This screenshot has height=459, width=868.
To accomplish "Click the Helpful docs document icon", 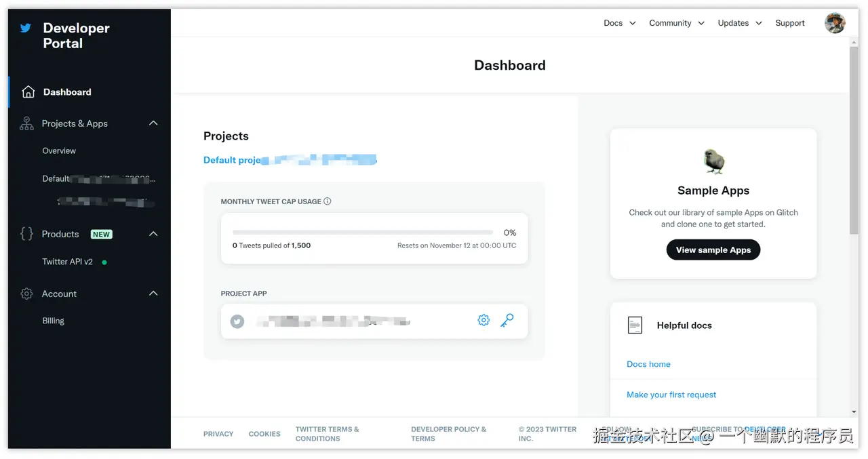I will [635, 325].
